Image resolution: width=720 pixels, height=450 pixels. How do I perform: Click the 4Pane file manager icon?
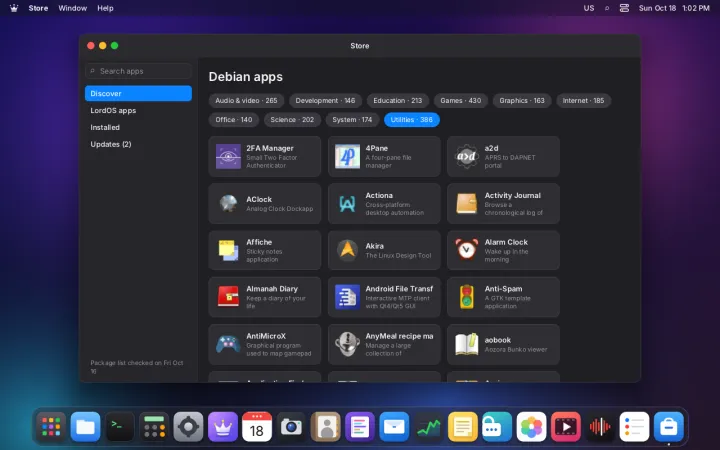(x=348, y=157)
